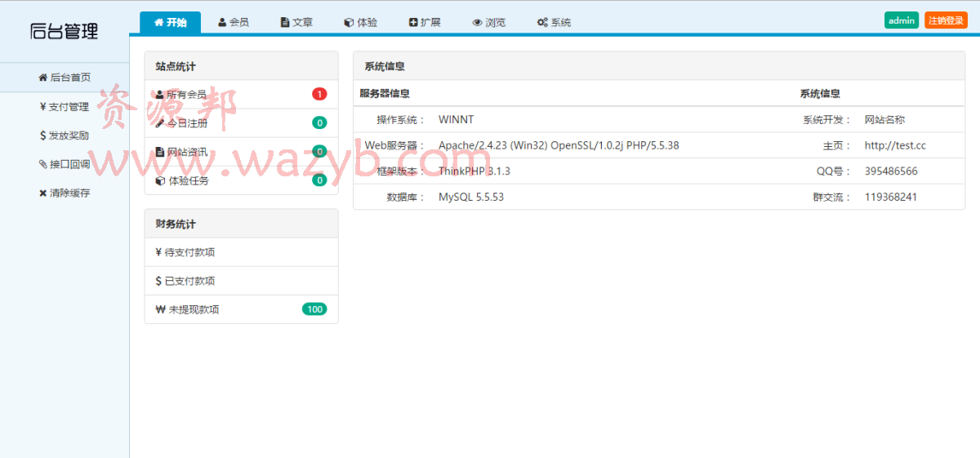Image resolution: width=980 pixels, height=458 pixels.
Task: Click the X icon beside 清除缓存
Action: (x=43, y=193)
